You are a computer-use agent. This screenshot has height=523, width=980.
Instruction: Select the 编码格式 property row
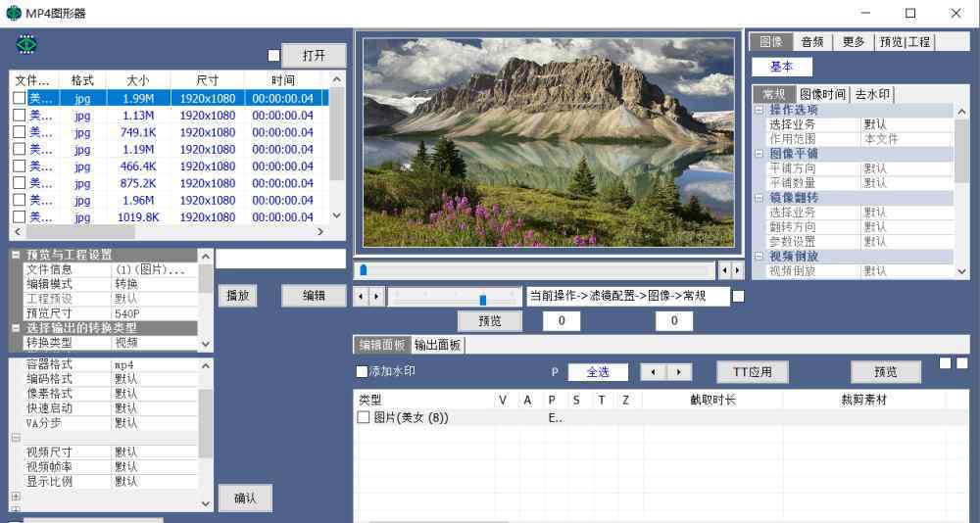[x=112, y=379]
